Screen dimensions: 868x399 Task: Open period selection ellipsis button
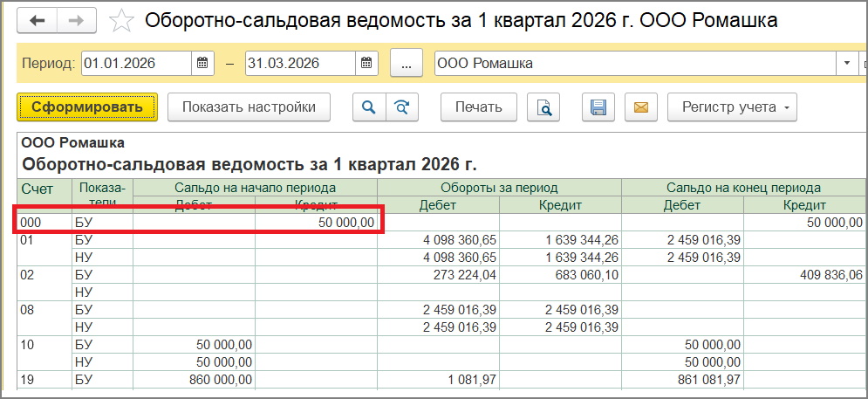click(x=406, y=64)
